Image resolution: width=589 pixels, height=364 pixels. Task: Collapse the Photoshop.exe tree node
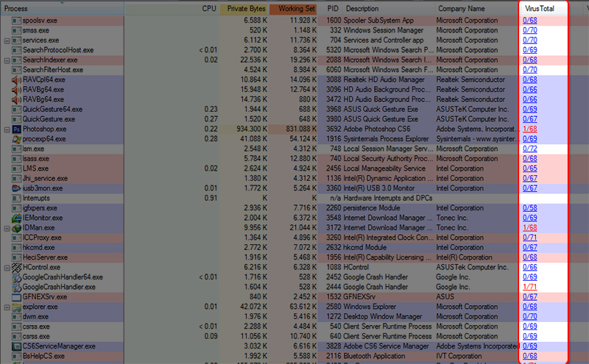tap(7, 129)
